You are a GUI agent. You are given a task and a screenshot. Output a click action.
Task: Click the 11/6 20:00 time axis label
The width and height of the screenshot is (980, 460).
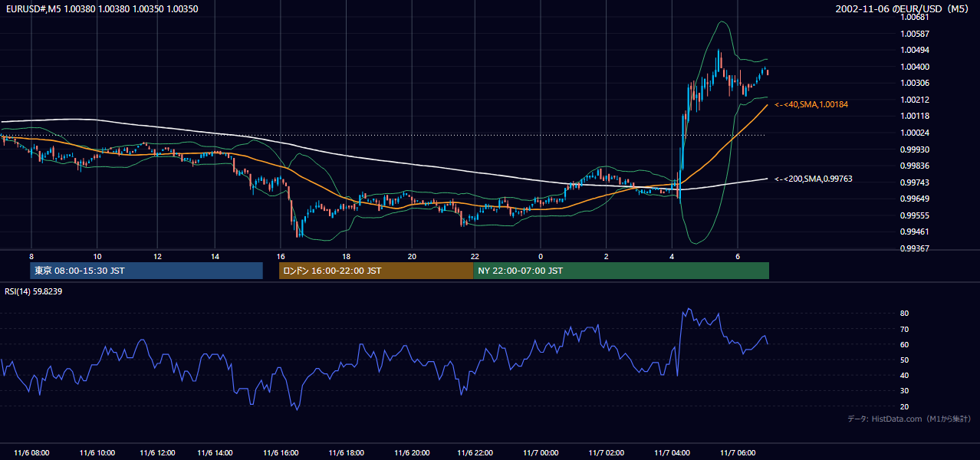[412, 453]
